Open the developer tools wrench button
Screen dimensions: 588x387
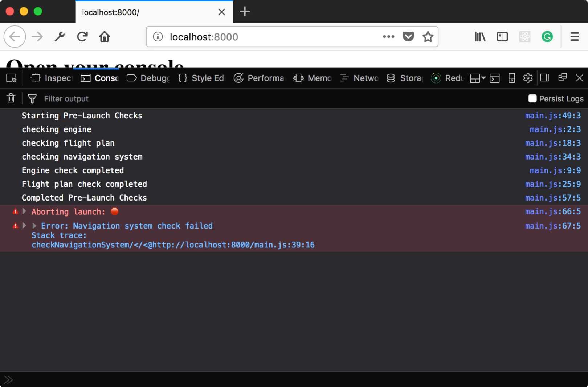(x=60, y=37)
